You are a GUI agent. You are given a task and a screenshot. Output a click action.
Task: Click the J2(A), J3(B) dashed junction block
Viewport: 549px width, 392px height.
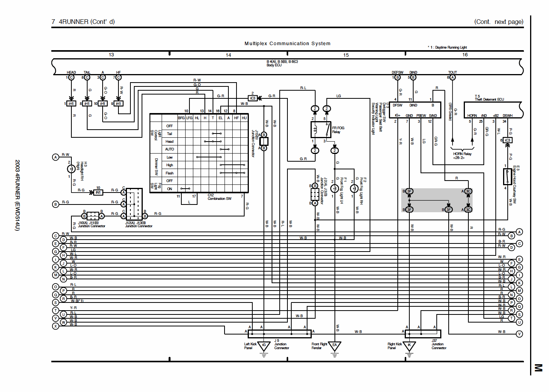point(315,194)
